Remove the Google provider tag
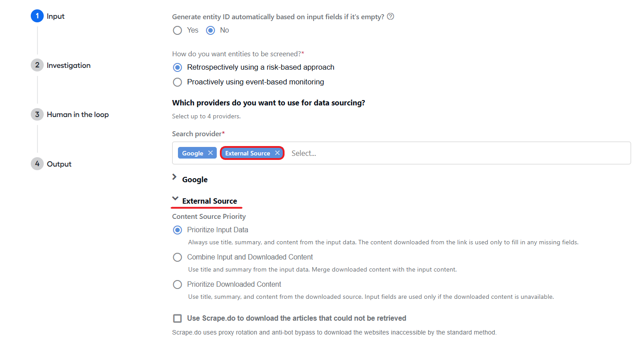 tap(211, 153)
